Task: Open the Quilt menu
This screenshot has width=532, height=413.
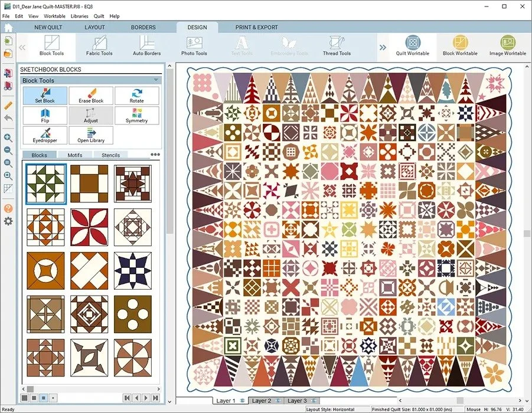Action: tap(99, 16)
